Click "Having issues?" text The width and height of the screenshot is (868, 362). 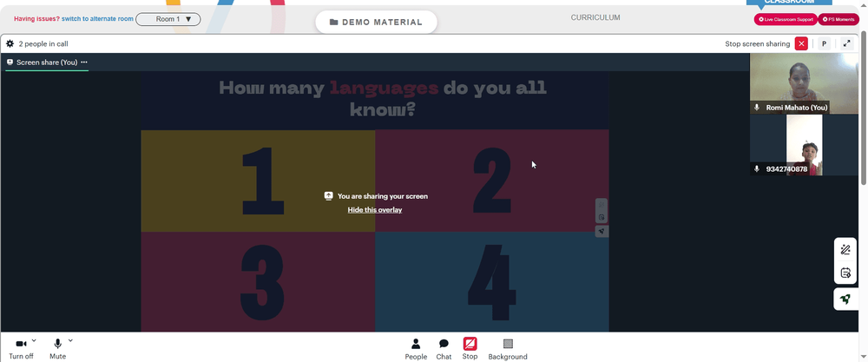(36, 19)
